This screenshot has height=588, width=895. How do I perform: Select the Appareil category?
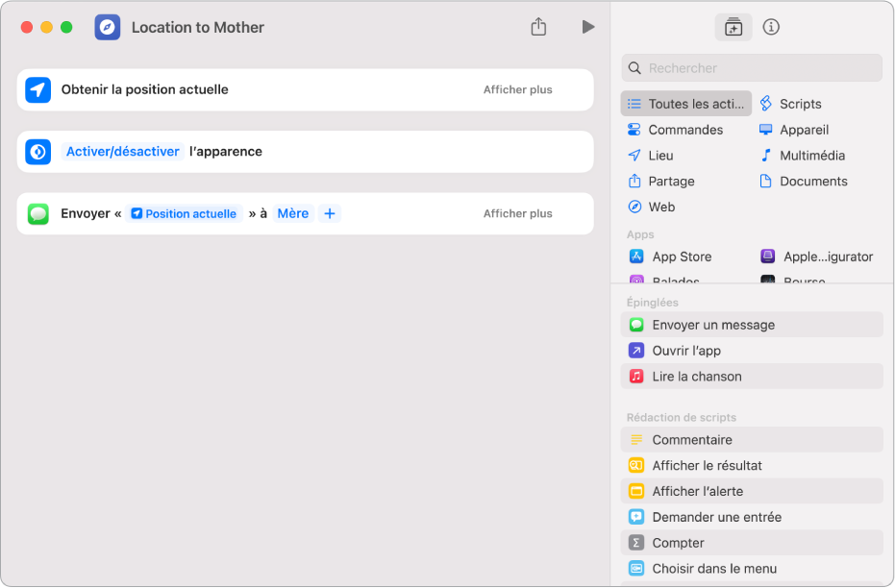793,130
